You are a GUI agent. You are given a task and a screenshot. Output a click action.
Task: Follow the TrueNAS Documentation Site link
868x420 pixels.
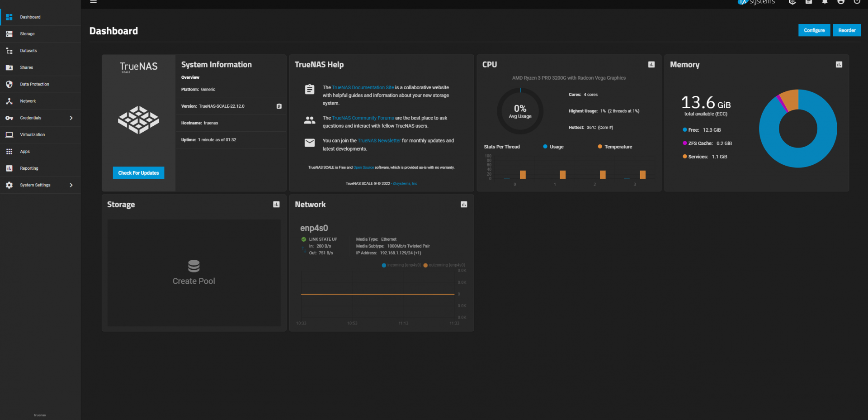pos(363,88)
